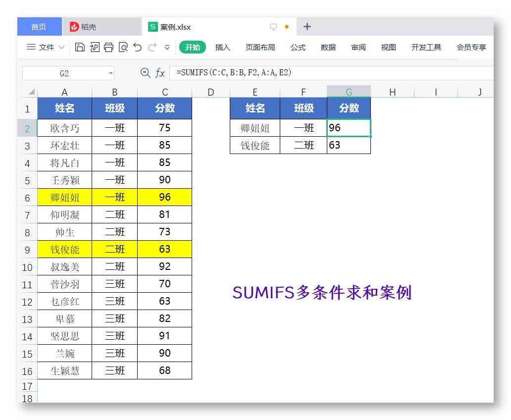Click the Save icon in quick access toolbar
511x420 pixels.
79,47
